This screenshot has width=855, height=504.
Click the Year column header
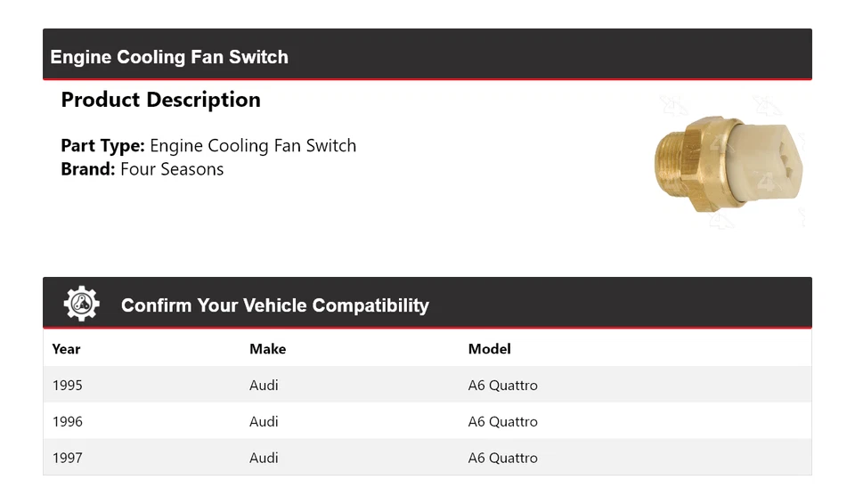pyautogui.click(x=66, y=349)
